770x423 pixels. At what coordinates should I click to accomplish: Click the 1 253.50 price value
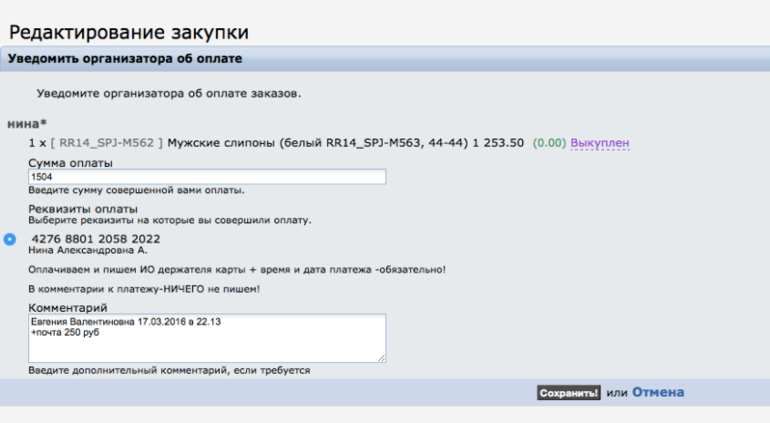pyautogui.click(x=497, y=143)
